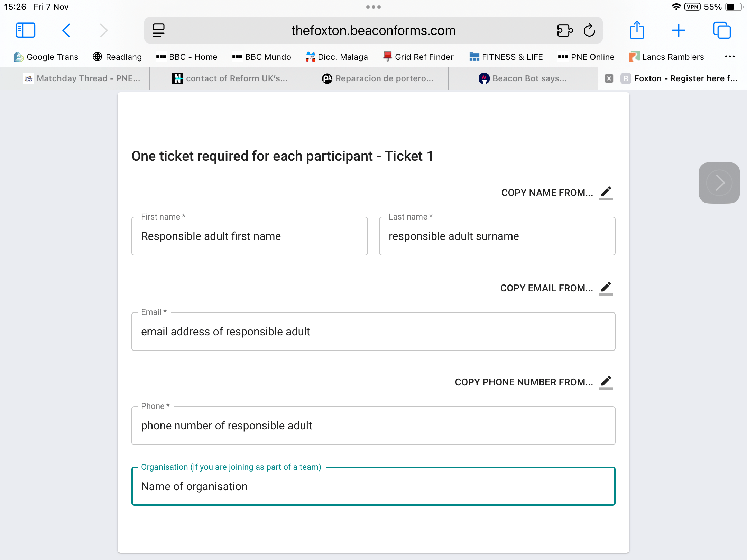Switch to the Beacon Bot says tab

coord(523,78)
